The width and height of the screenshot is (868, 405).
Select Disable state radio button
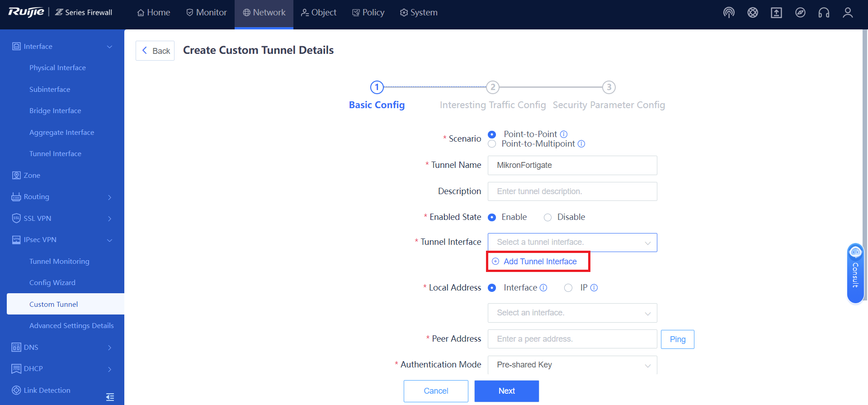[x=547, y=218]
